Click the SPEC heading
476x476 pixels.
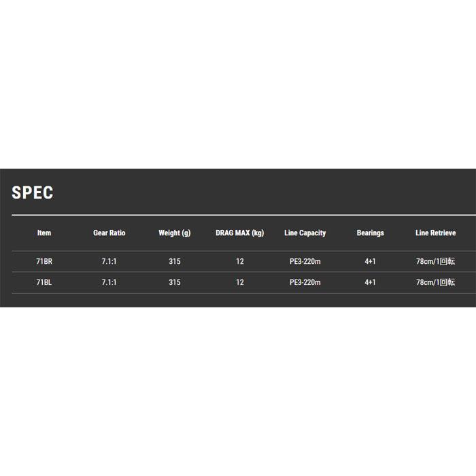tap(33, 192)
